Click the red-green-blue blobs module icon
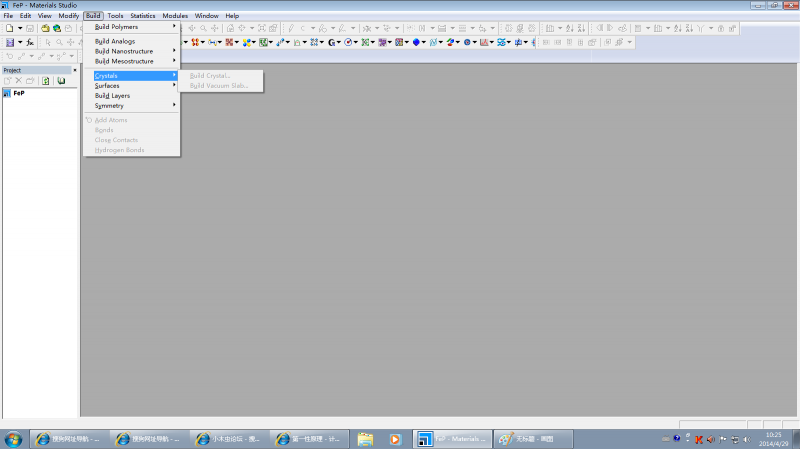The image size is (800, 449). pos(450,42)
